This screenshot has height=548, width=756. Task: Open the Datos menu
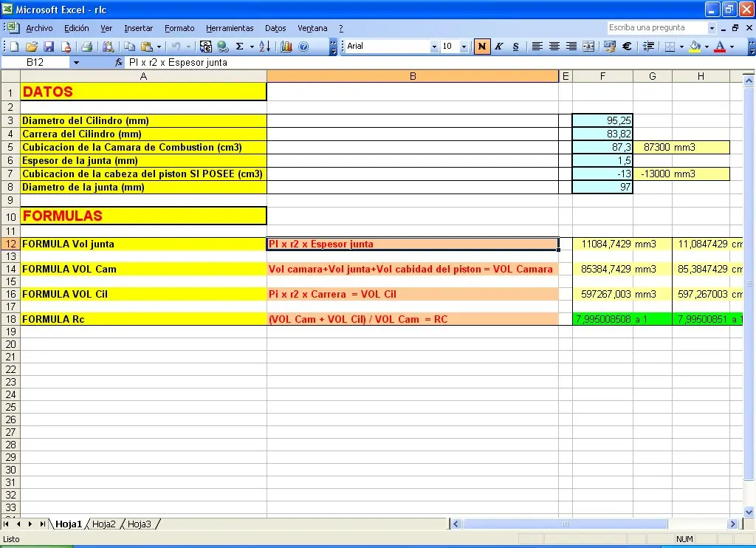(275, 28)
